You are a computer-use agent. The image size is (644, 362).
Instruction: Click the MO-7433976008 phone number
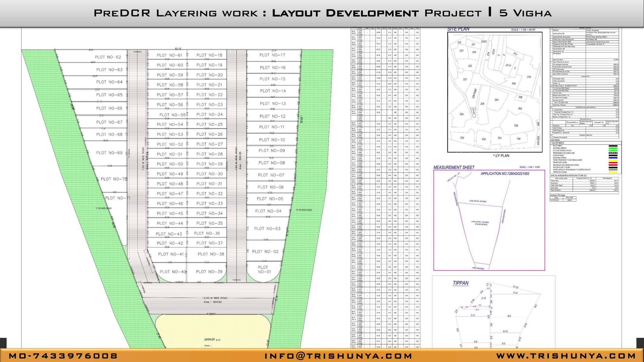point(63,356)
